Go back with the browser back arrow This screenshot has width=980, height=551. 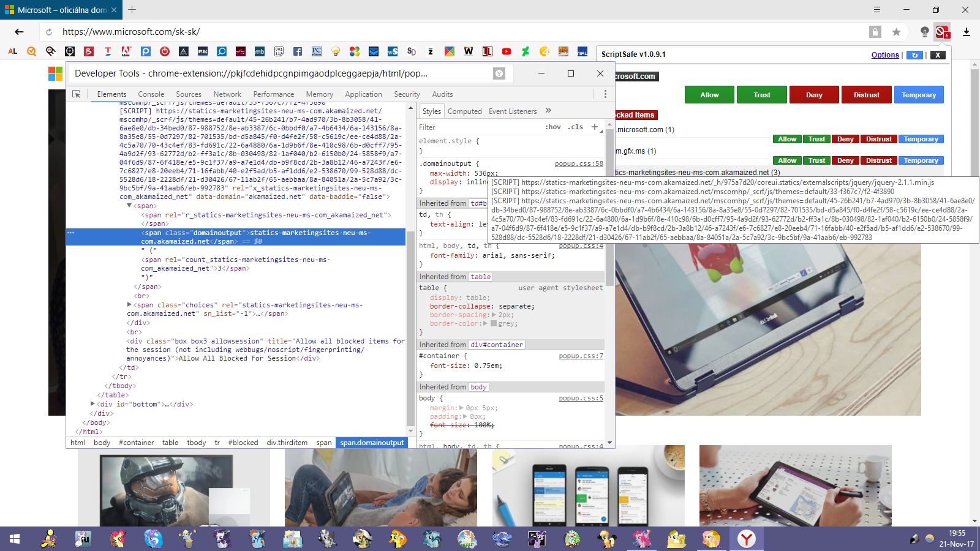[19, 32]
